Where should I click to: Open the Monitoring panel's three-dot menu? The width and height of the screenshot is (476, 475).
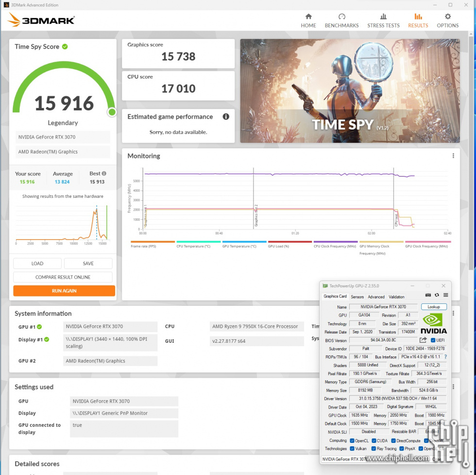pos(453,156)
